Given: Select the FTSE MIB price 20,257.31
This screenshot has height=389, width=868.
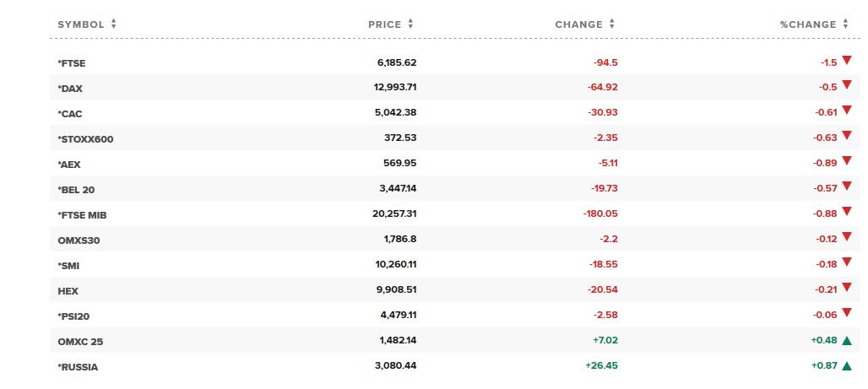Looking at the screenshot, I should coord(394,213).
